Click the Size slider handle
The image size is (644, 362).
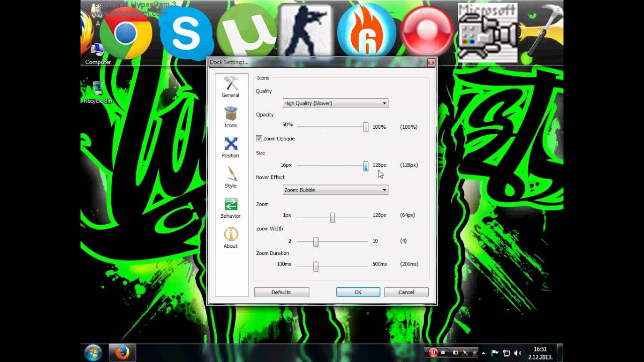point(366,166)
